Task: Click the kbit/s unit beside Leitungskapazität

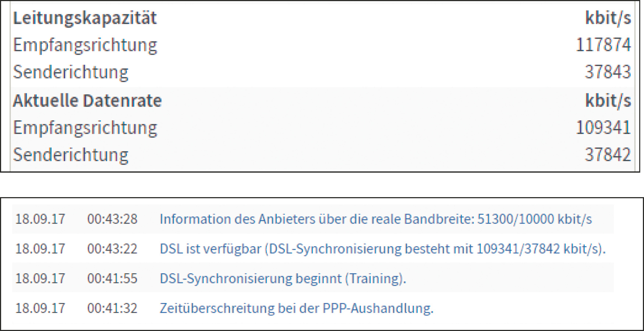Action: click(x=608, y=18)
